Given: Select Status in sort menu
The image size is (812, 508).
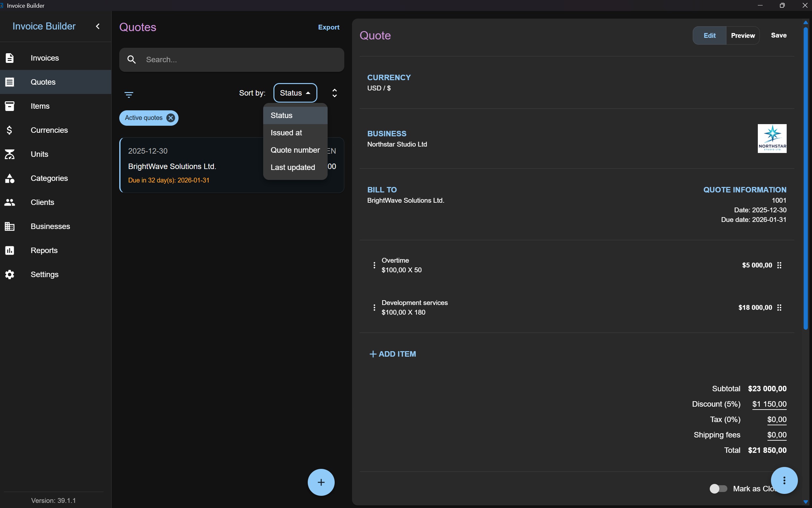Looking at the screenshot, I should 295,115.
